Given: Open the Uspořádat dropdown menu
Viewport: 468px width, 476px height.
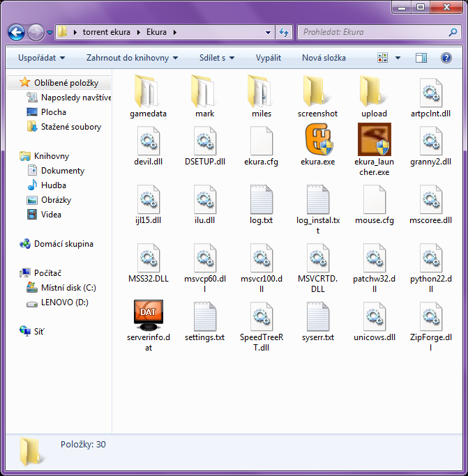Looking at the screenshot, I should [x=42, y=58].
